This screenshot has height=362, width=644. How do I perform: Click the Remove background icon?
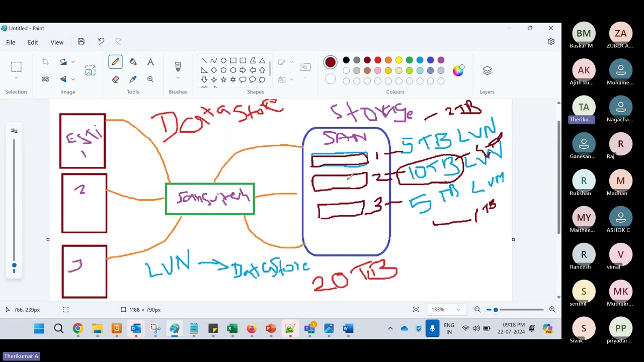(45, 79)
